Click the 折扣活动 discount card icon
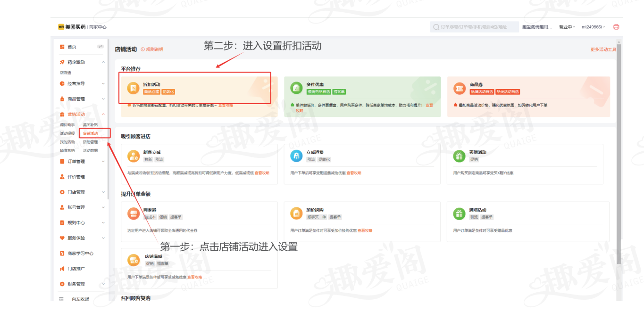The height and width of the screenshot is (328, 644). point(134,88)
